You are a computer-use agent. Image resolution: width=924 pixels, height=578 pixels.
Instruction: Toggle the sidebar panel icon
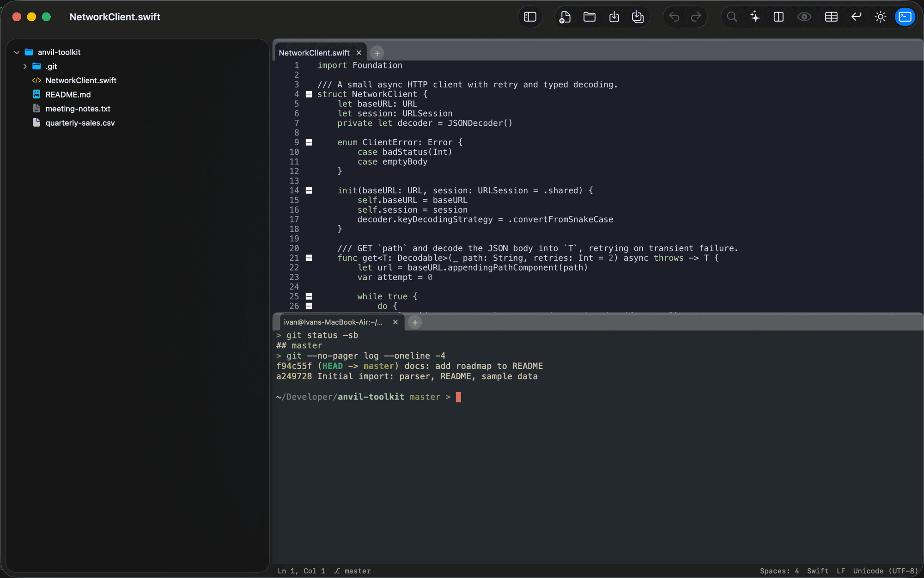530,17
